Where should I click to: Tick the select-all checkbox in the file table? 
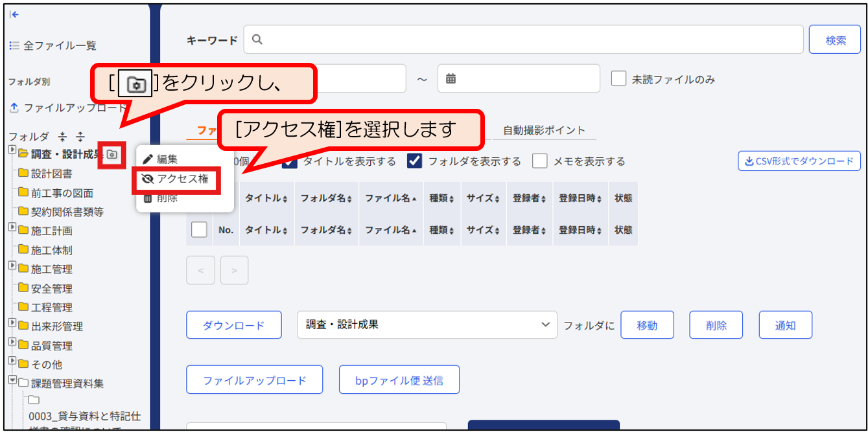pos(199,229)
